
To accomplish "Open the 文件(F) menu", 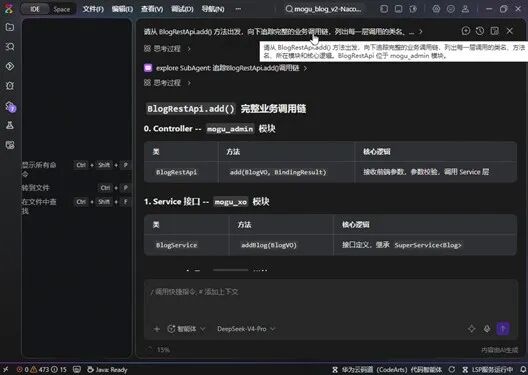I will pos(93,9).
